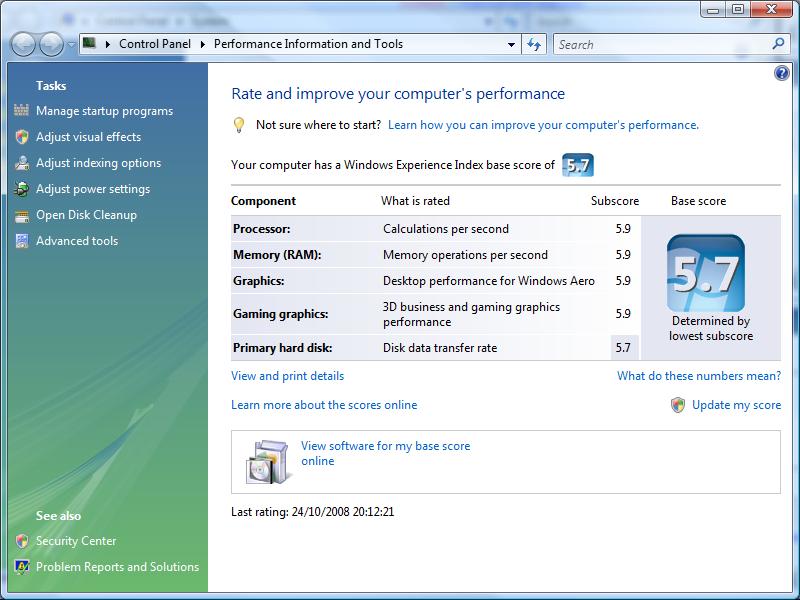Open Problem Reports and Solutions link
The height and width of the screenshot is (600, 800).
tap(117, 567)
